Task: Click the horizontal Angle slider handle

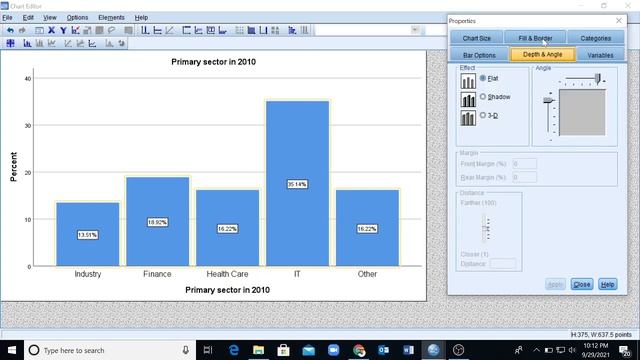Action: 598,79
